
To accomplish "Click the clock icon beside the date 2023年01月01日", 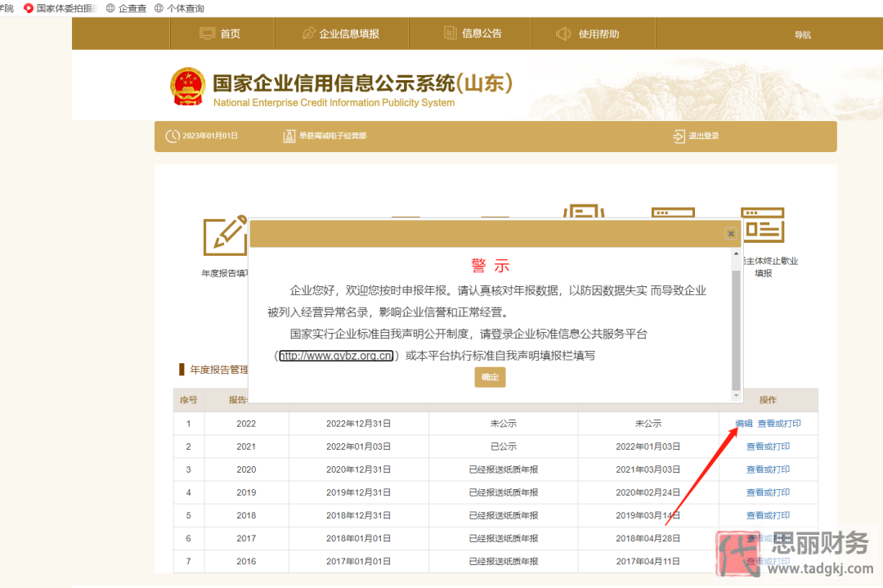I will 172,136.
